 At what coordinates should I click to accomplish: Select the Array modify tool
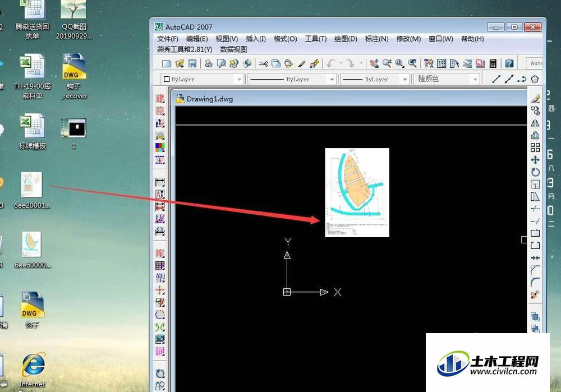pos(535,147)
